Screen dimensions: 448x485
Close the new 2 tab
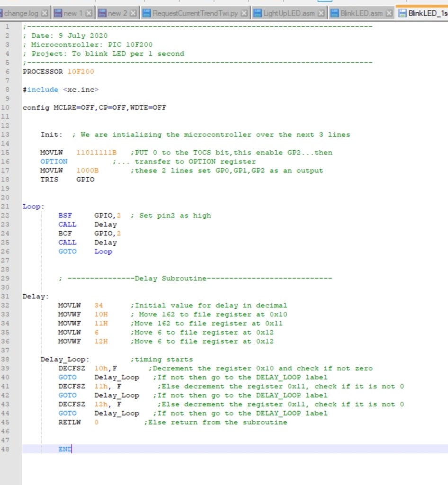[x=133, y=13]
